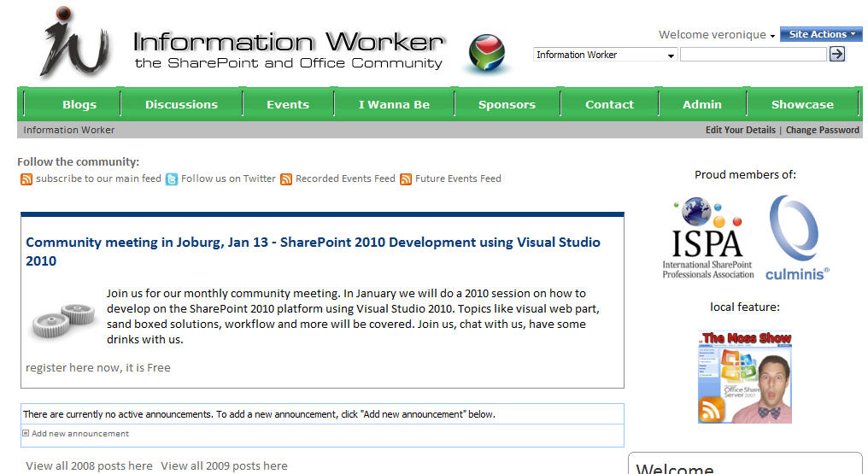This screenshot has height=474, width=868.
Task: Open the ISPA association logo
Action: click(x=708, y=237)
